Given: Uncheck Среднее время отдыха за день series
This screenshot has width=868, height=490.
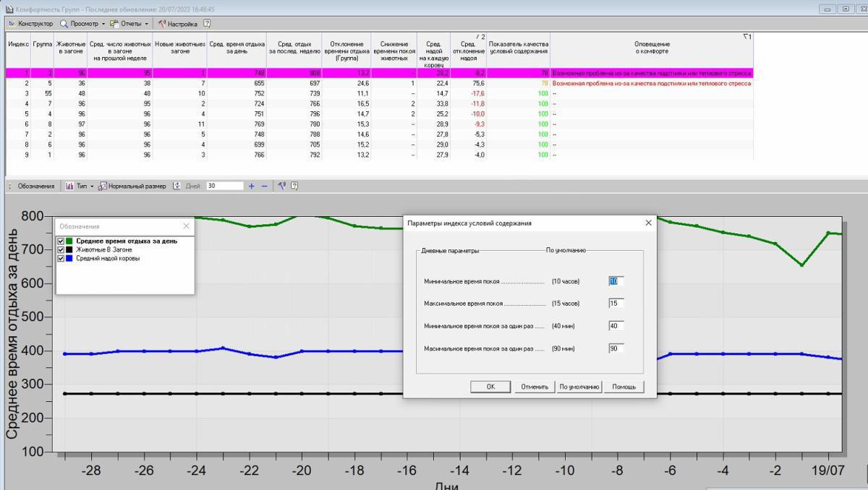Looking at the screenshot, I should [61, 241].
